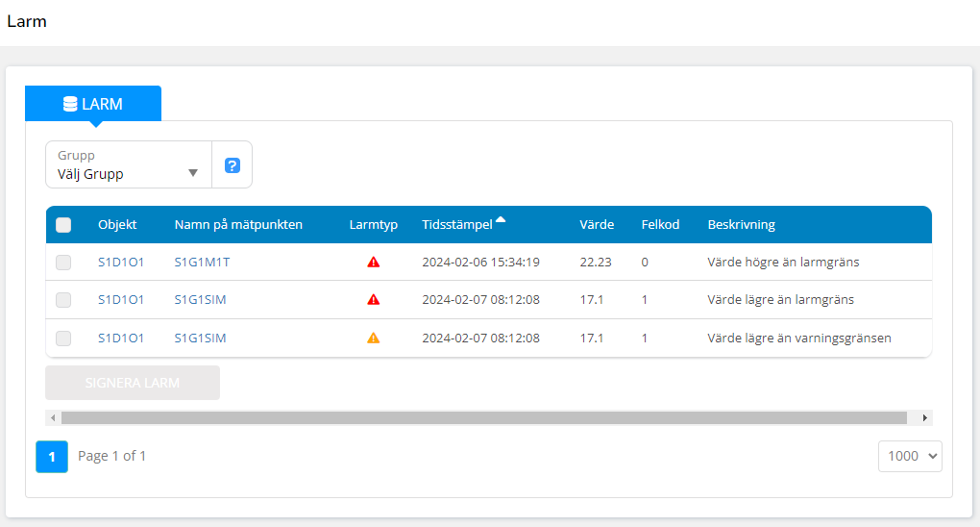Open the Välj Grupp dropdown
The image size is (980, 527).
coord(129,164)
